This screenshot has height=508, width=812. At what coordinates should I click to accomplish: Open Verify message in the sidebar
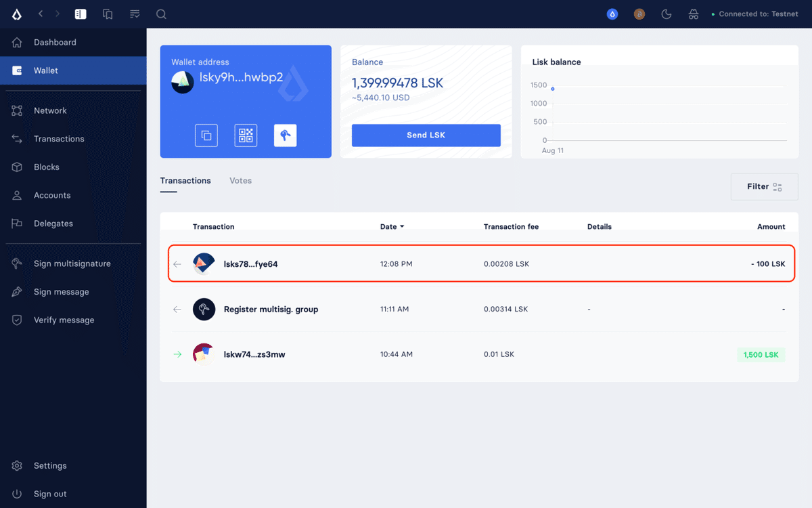(x=73, y=320)
